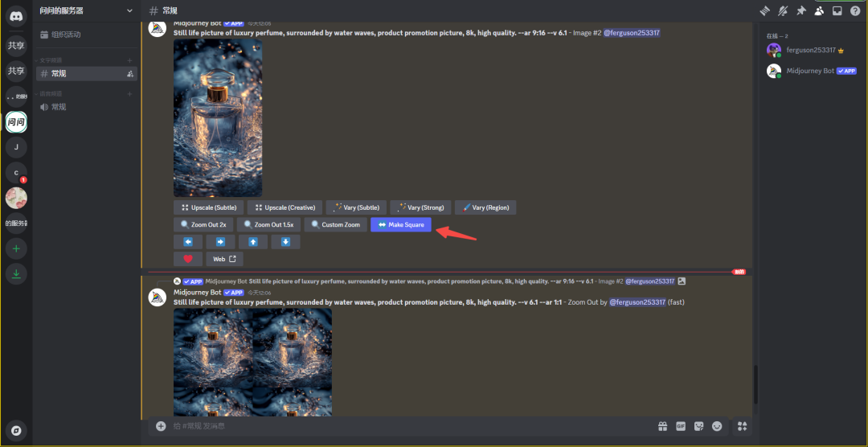Click Upscale (Creative) button
868x447 pixels.
click(x=285, y=207)
